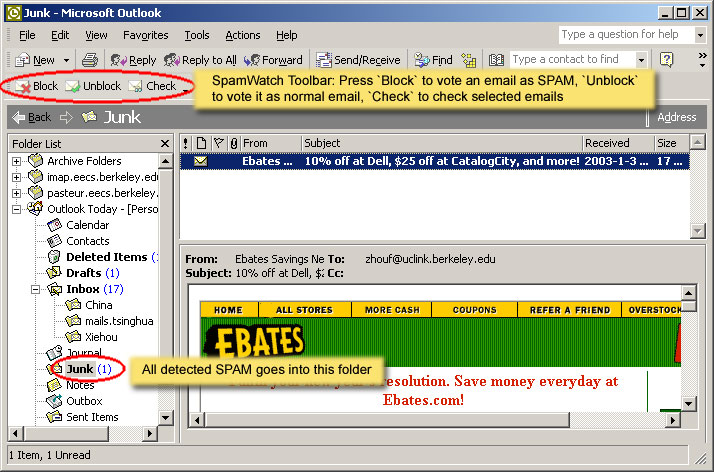Open the File menu
Image resolution: width=714 pixels, height=472 pixels.
click(27, 35)
